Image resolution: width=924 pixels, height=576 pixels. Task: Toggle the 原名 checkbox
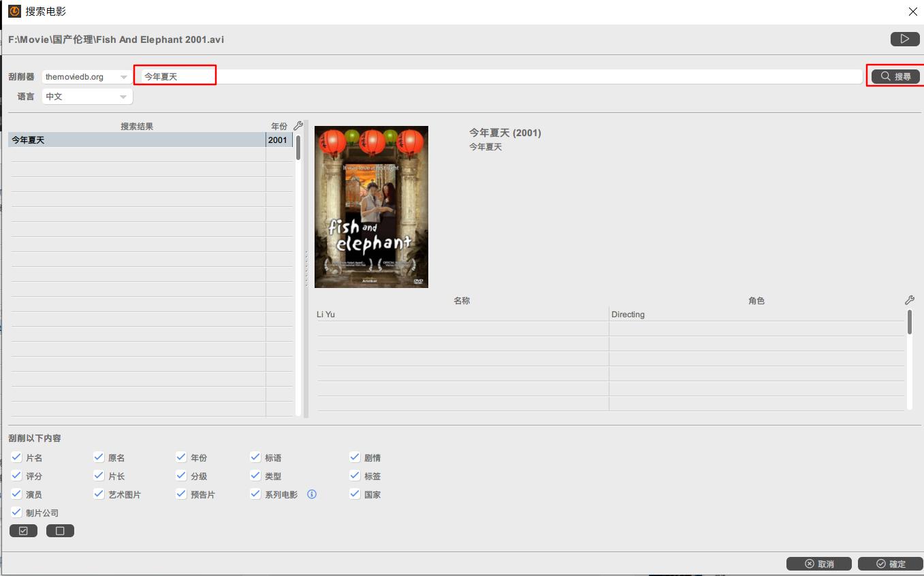coord(99,457)
